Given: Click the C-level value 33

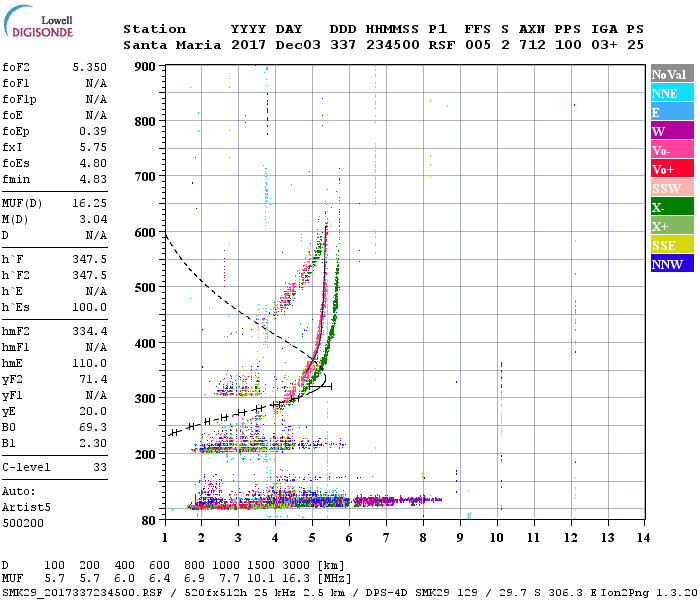Looking at the screenshot, I should (x=100, y=467).
